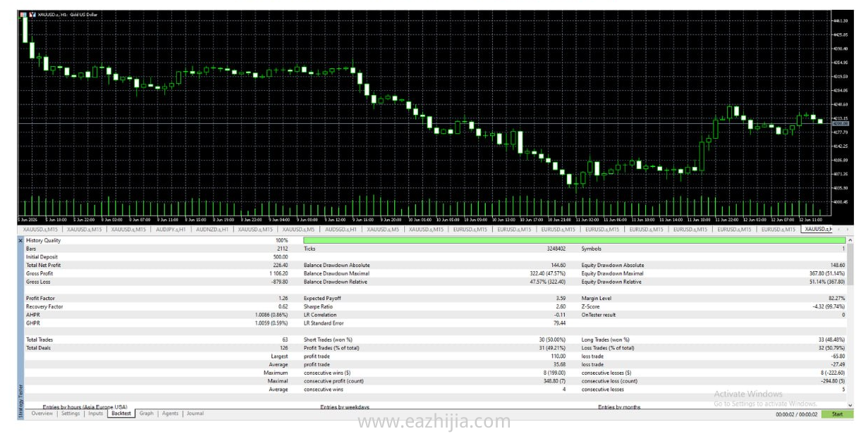868x436 pixels.
Task: Select 'Balance Drawdown Absolute' label
Action: coord(337,266)
